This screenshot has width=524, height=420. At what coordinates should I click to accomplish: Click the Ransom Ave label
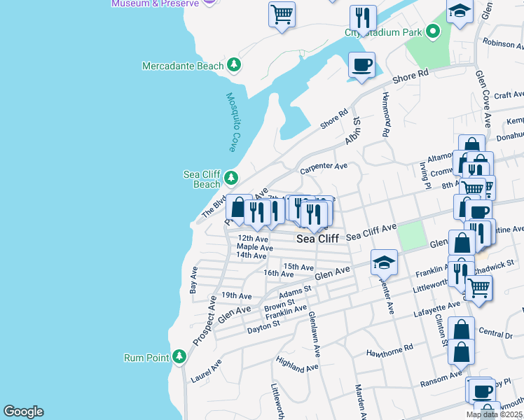441,380
